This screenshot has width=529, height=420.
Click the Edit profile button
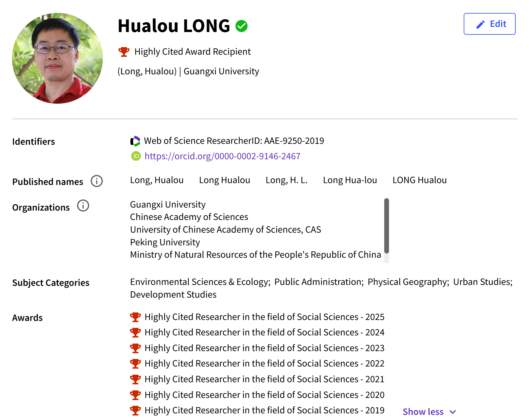coord(489,24)
